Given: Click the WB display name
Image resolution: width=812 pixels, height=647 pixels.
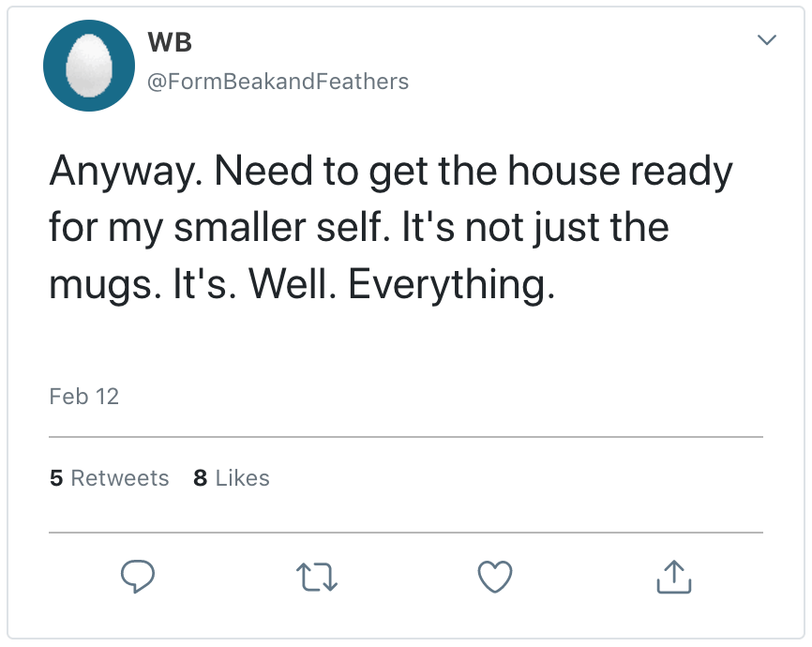Looking at the screenshot, I should (170, 43).
